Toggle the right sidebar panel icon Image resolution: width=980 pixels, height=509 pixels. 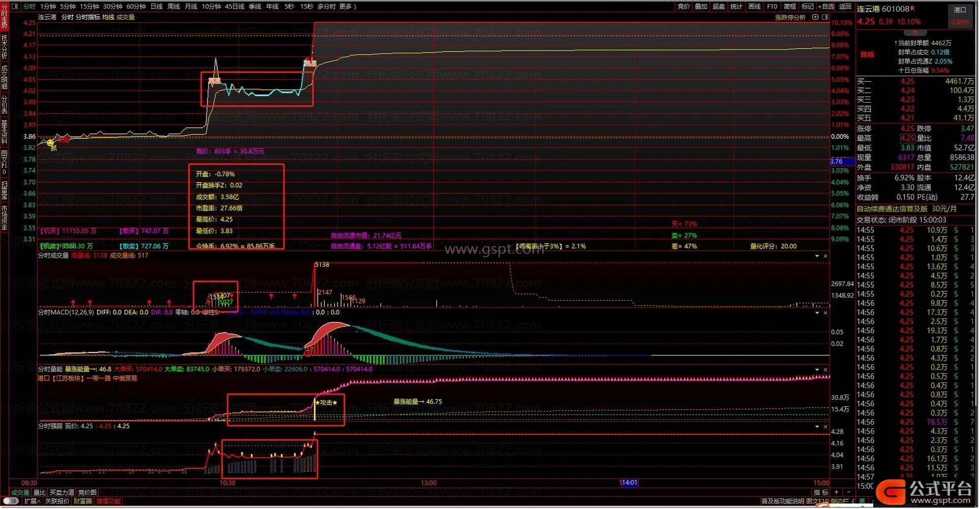(x=825, y=17)
